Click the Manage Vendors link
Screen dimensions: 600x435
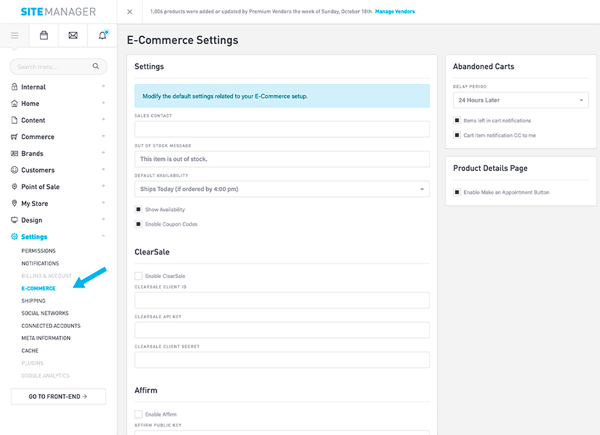(x=394, y=11)
